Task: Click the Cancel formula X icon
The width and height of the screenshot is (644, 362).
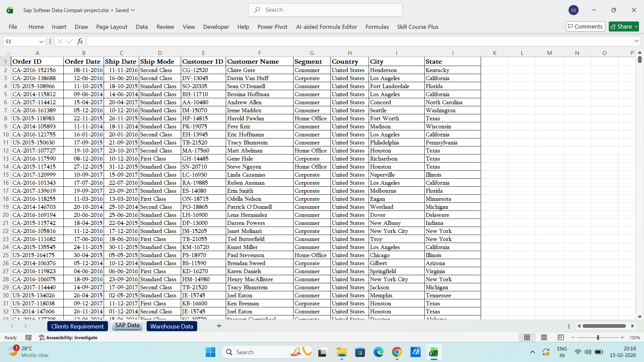Action: pyautogui.click(x=60, y=41)
